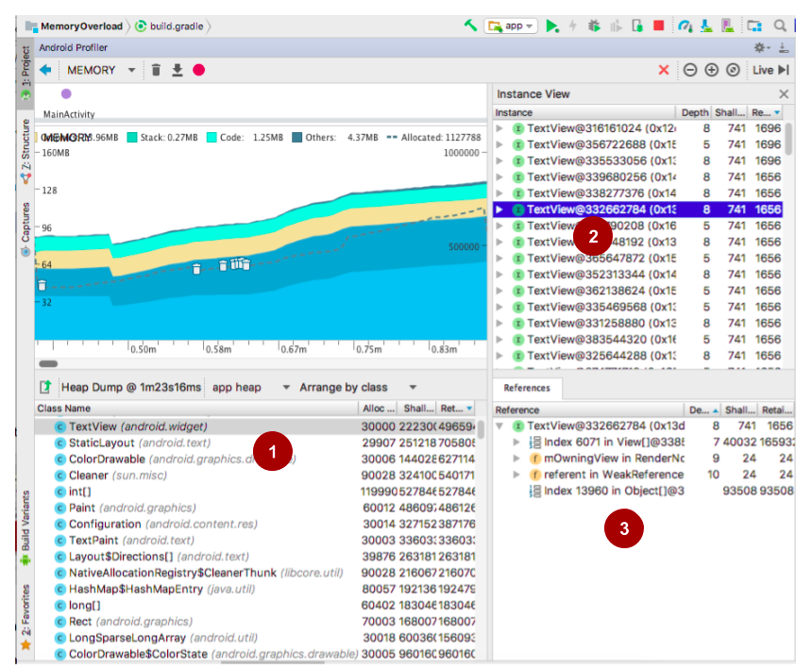Screen dimensions: 812x669
Task: Collapse the TextView@332662784 reference tree root
Action: pyautogui.click(x=499, y=426)
